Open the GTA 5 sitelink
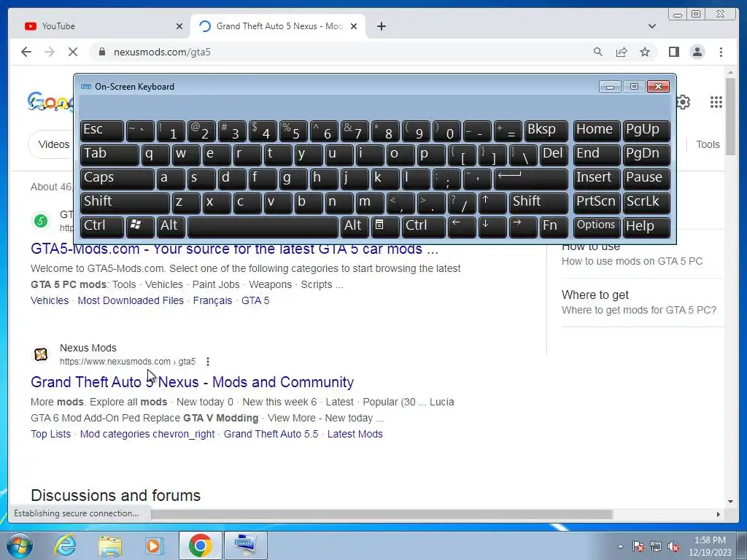The height and width of the screenshot is (560, 747). [x=255, y=300]
